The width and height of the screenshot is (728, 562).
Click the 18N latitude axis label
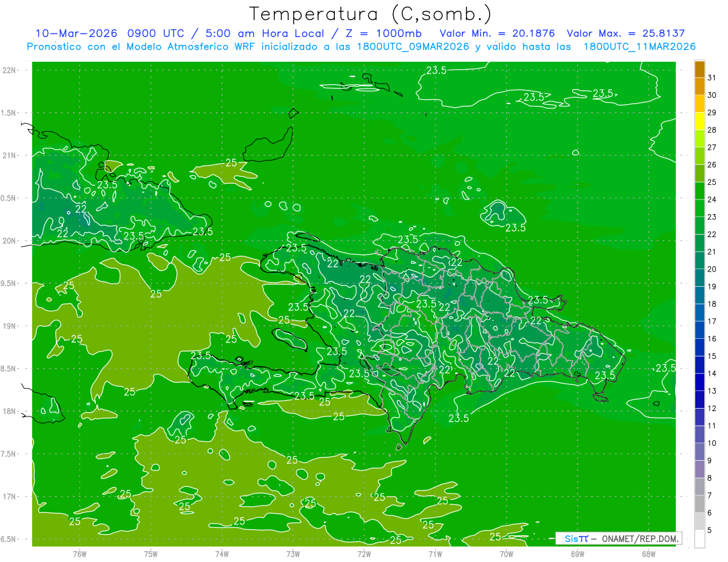(9, 412)
